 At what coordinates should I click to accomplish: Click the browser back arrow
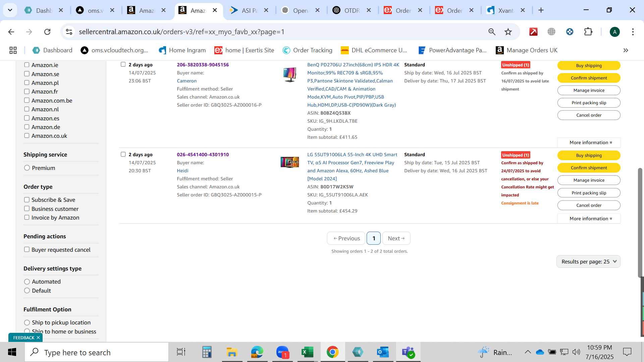coord(11,32)
